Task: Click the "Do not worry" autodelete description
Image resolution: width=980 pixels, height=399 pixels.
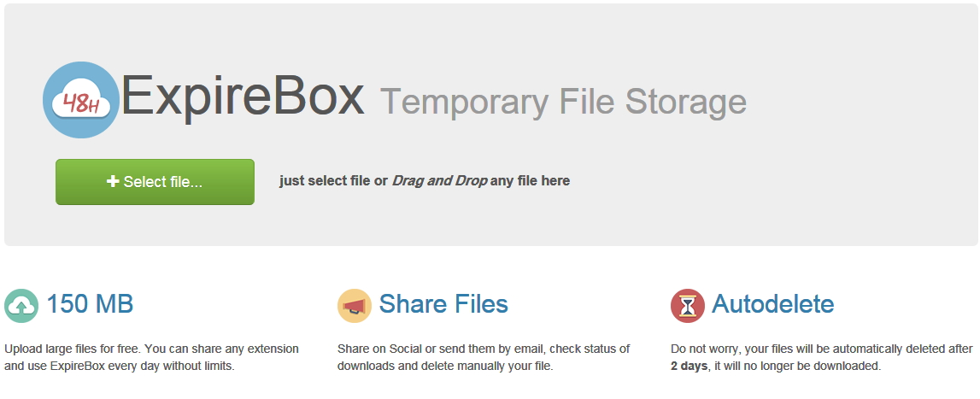Action: [821, 349]
